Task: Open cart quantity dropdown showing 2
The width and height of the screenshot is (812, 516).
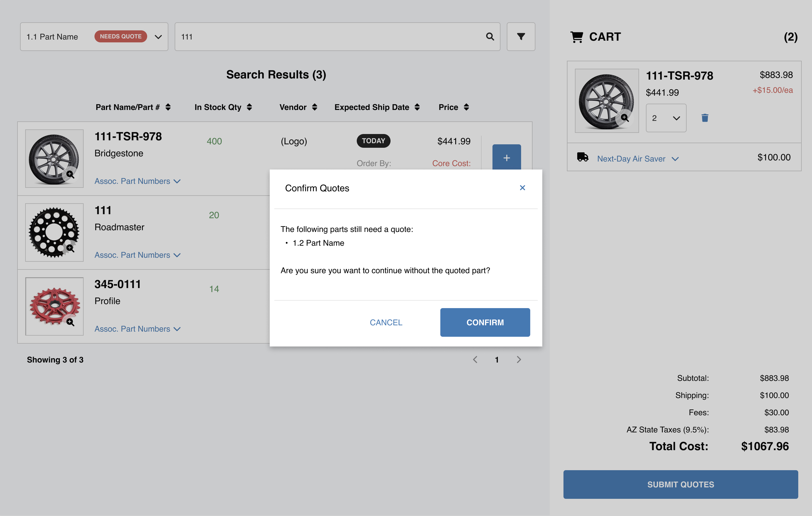Action: point(666,118)
